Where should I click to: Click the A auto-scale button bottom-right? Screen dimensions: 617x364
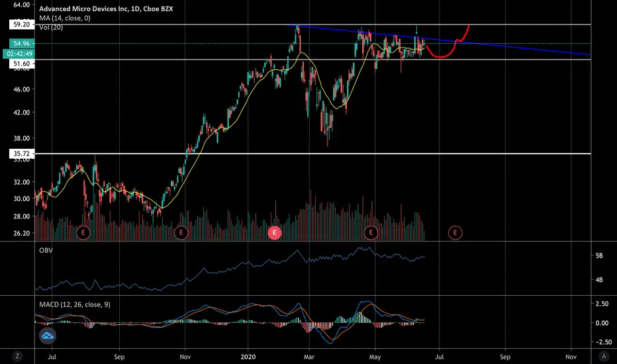point(604,357)
